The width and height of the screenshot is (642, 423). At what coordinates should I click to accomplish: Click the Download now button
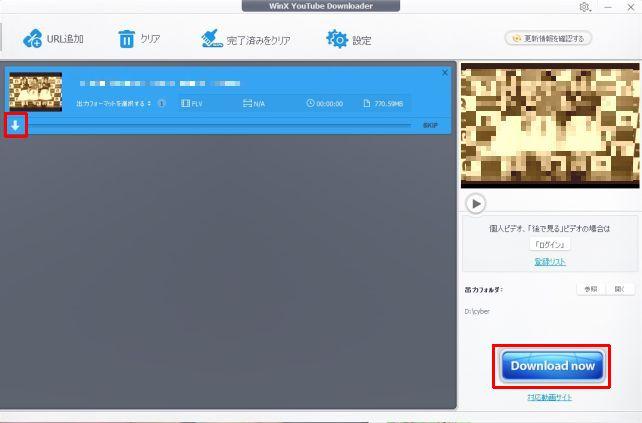coord(552,366)
